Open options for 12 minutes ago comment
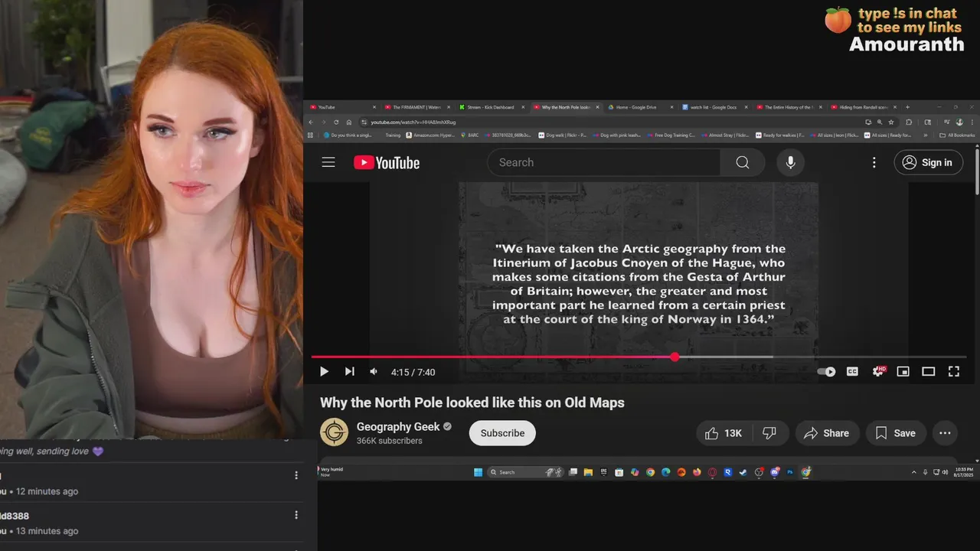980x551 pixels. (x=296, y=475)
